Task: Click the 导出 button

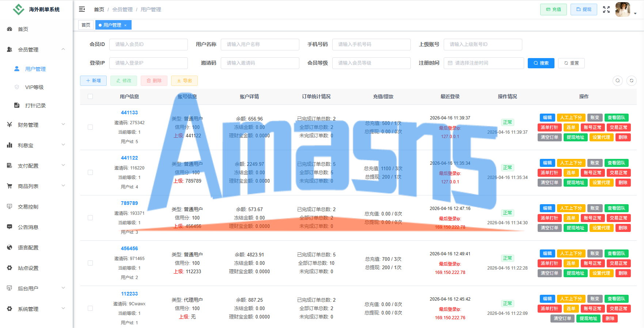Action: [184, 81]
